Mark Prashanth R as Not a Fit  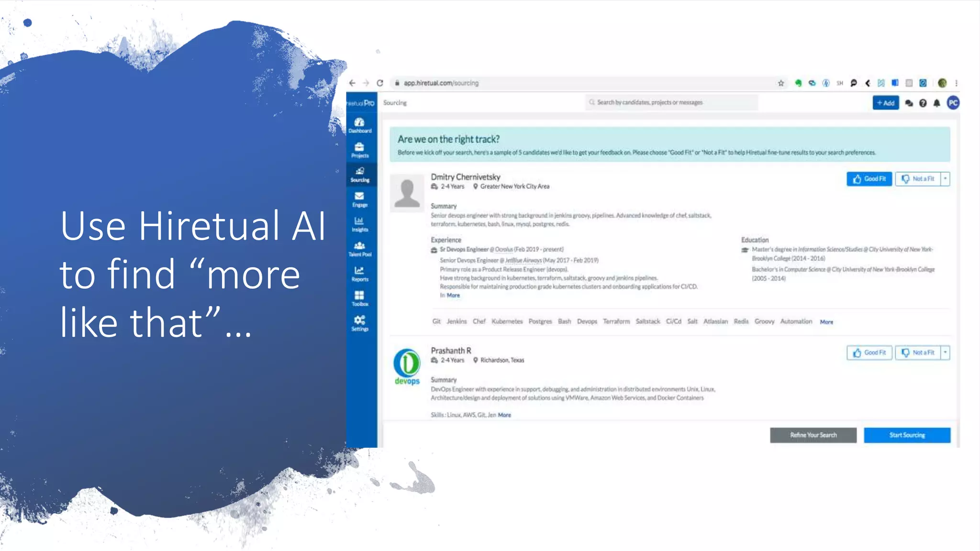(x=918, y=353)
